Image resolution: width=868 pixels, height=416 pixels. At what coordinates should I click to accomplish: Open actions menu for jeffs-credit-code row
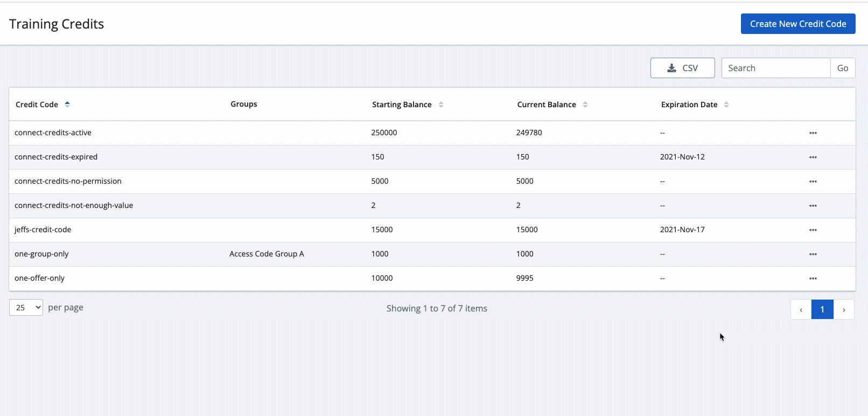pos(813,230)
